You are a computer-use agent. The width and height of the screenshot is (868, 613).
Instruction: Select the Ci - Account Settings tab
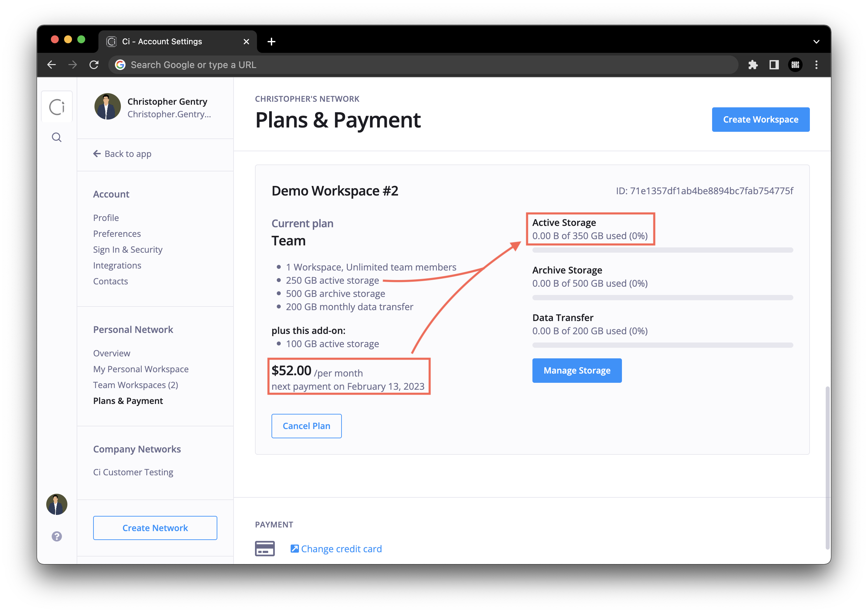(x=163, y=41)
